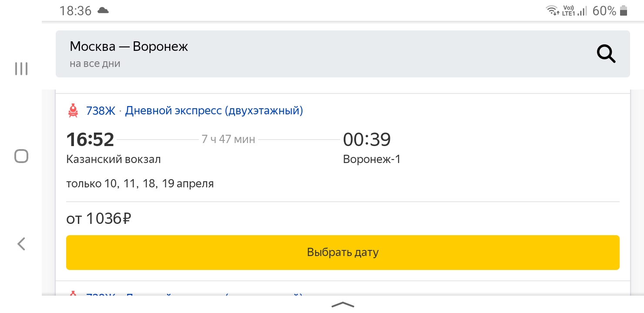Tap the Wi-Fi indicator in status bar
The width and height of the screenshot is (644, 313).
tap(553, 11)
